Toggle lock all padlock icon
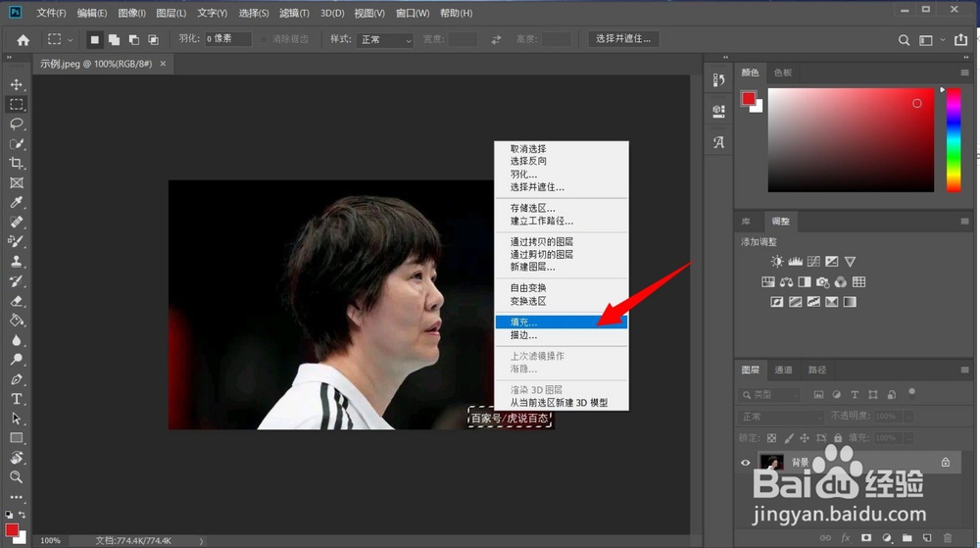This screenshot has height=548, width=980. coord(838,438)
